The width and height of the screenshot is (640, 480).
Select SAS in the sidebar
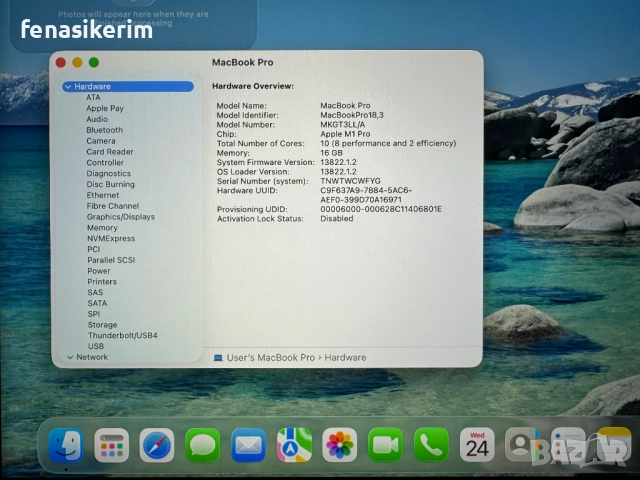[x=95, y=292]
